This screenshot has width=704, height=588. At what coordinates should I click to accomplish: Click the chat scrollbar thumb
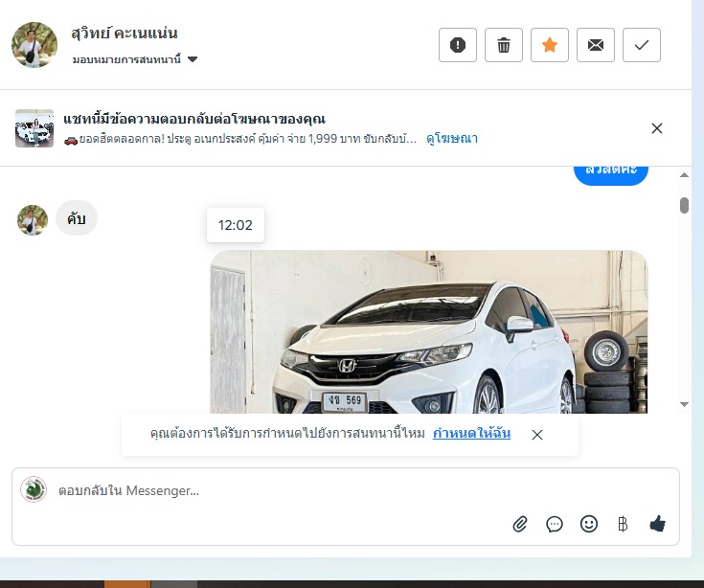(684, 205)
